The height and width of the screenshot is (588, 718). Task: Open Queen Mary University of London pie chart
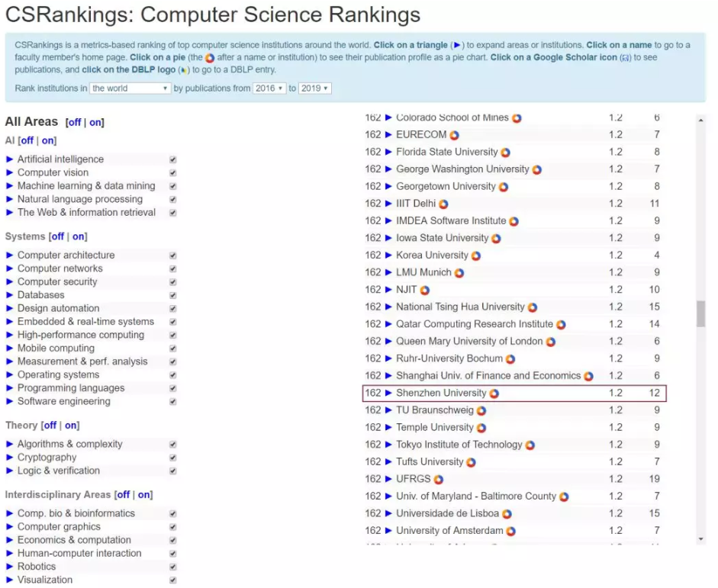click(551, 342)
